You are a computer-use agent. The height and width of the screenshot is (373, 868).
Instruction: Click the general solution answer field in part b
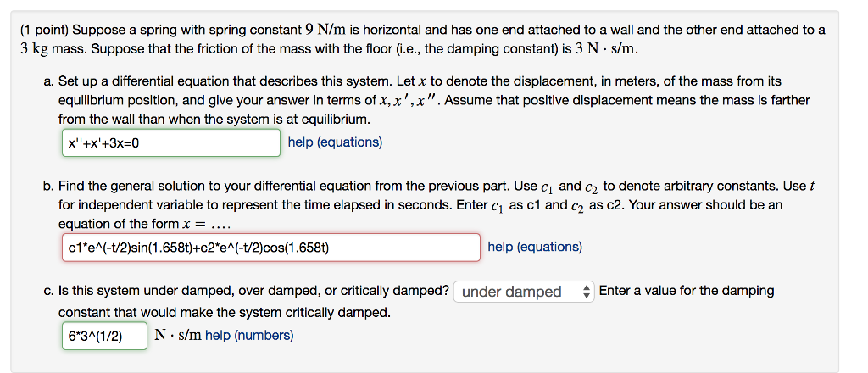click(270, 248)
